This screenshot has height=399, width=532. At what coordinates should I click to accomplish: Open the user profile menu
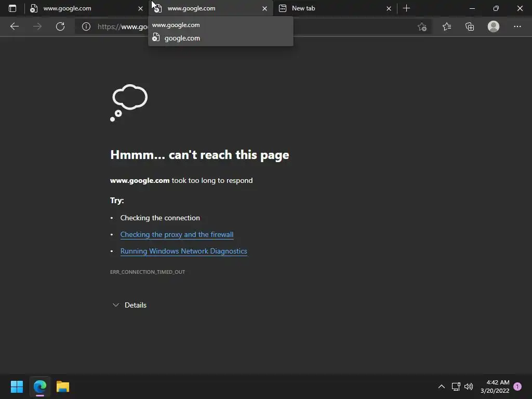coord(494,26)
